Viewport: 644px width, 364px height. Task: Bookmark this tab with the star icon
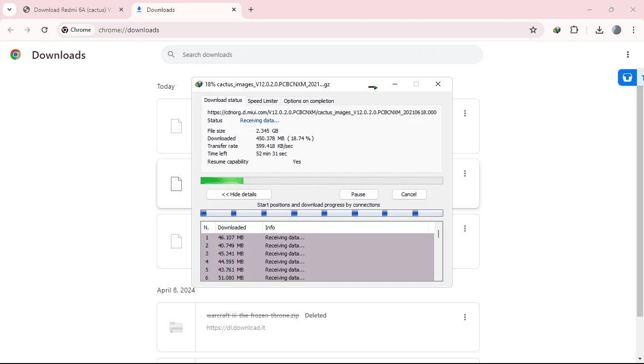pos(533,30)
